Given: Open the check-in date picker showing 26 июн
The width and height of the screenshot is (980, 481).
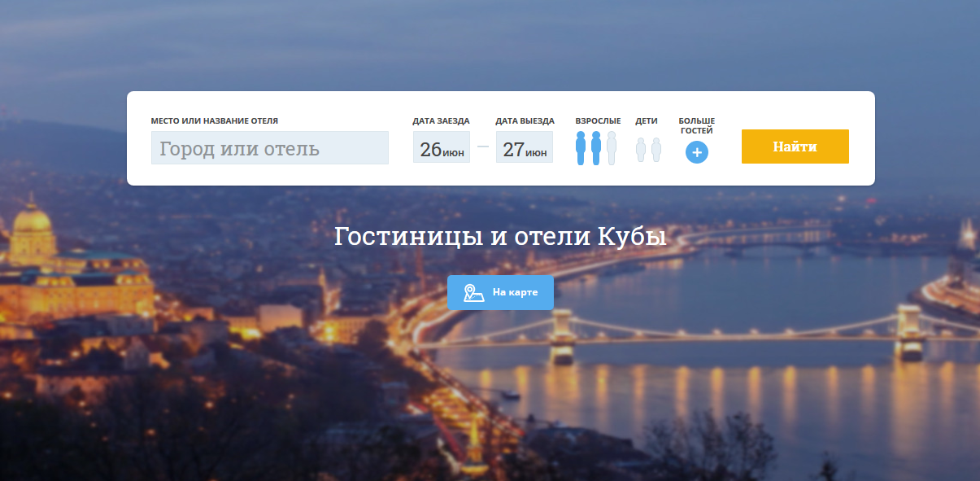Looking at the screenshot, I should (x=442, y=147).
